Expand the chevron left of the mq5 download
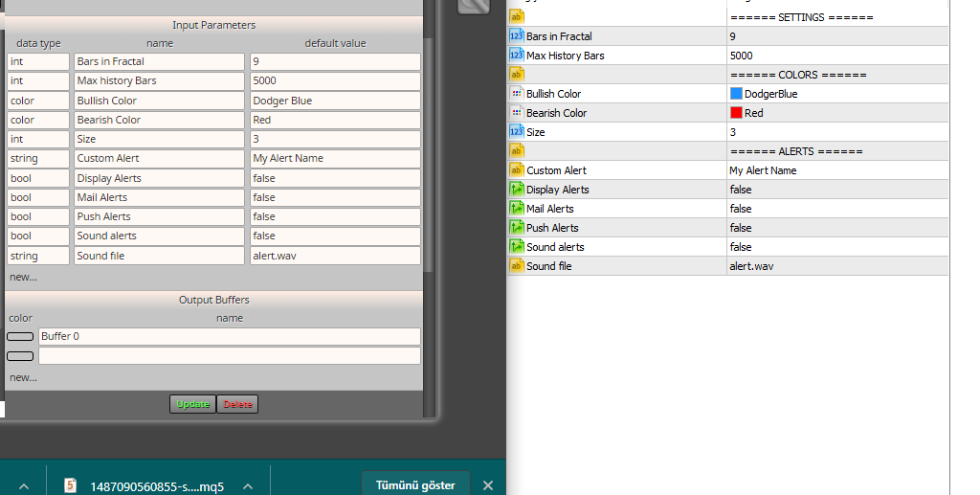Viewport: 980px width, 495px height. [24, 486]
